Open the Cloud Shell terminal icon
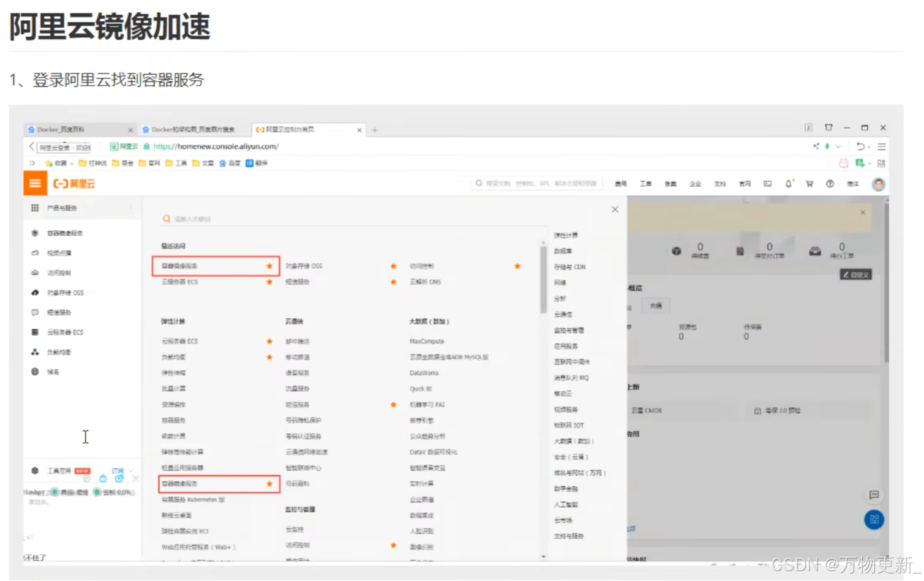 767,184
